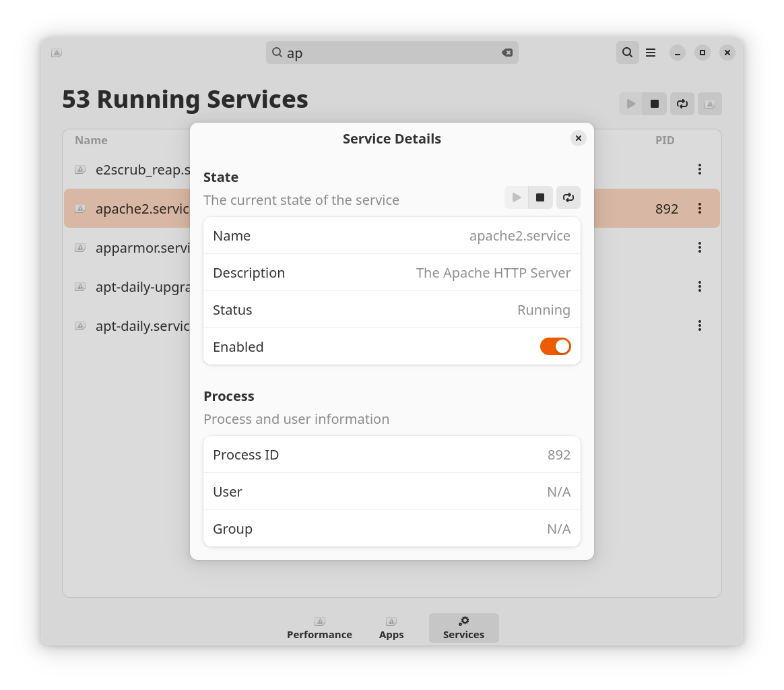
Task: Toggle the search button in header bar
Action: pos(627,53)
